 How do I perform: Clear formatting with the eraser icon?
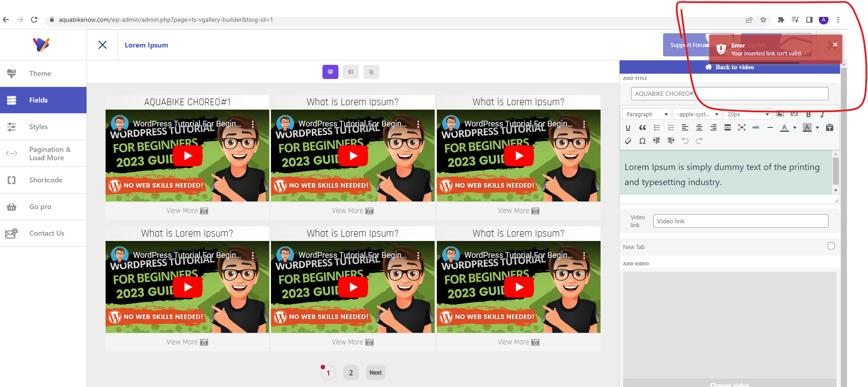click(628, 141)
